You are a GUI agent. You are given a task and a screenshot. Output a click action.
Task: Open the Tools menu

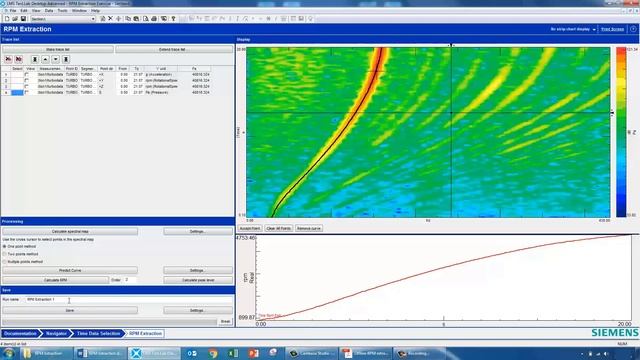pyautogui.click(x=62, y=11)
